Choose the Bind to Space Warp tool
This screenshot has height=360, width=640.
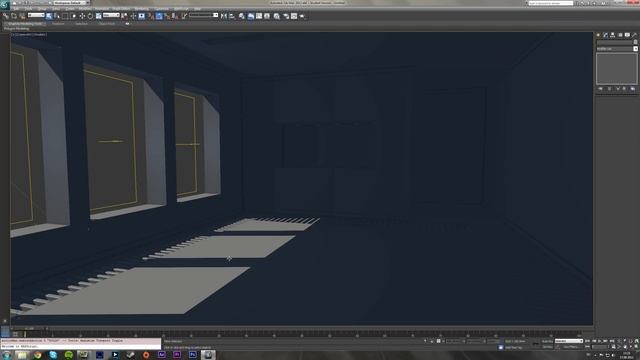(22, 16)
